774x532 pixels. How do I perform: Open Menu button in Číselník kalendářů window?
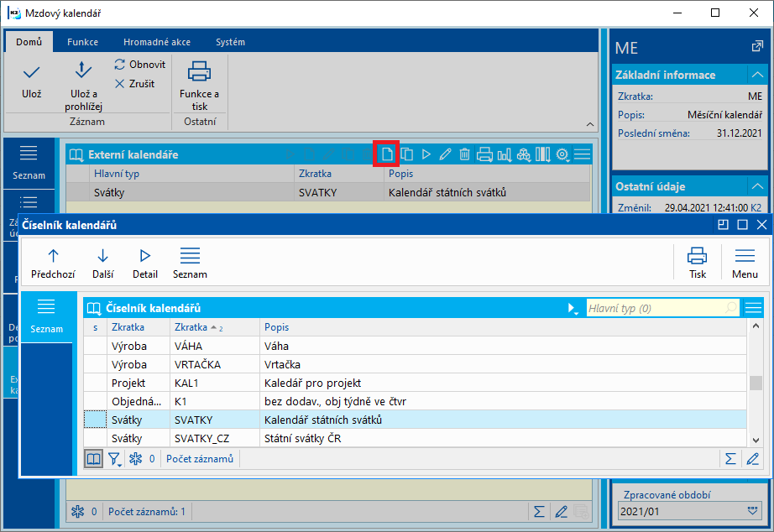pos(745,263)
